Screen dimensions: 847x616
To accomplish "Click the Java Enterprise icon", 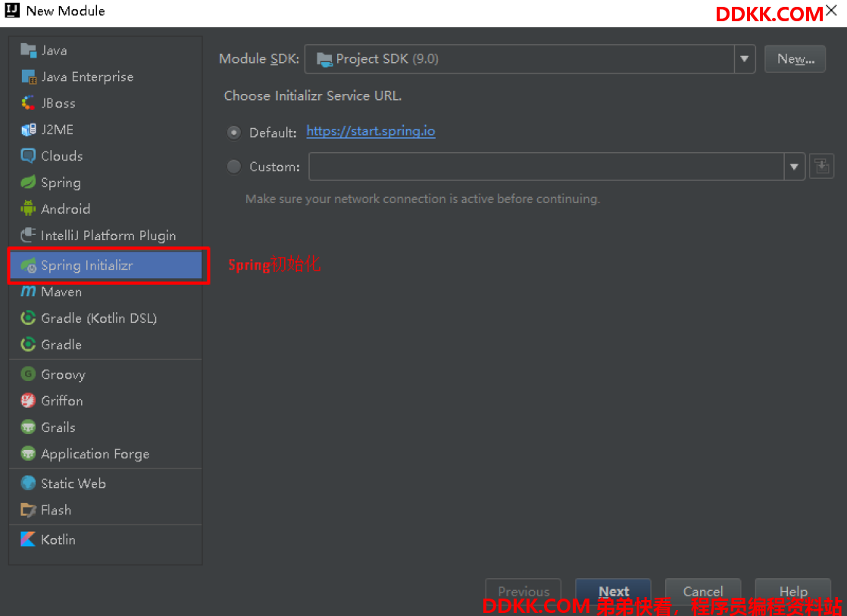I will [28, 77].
